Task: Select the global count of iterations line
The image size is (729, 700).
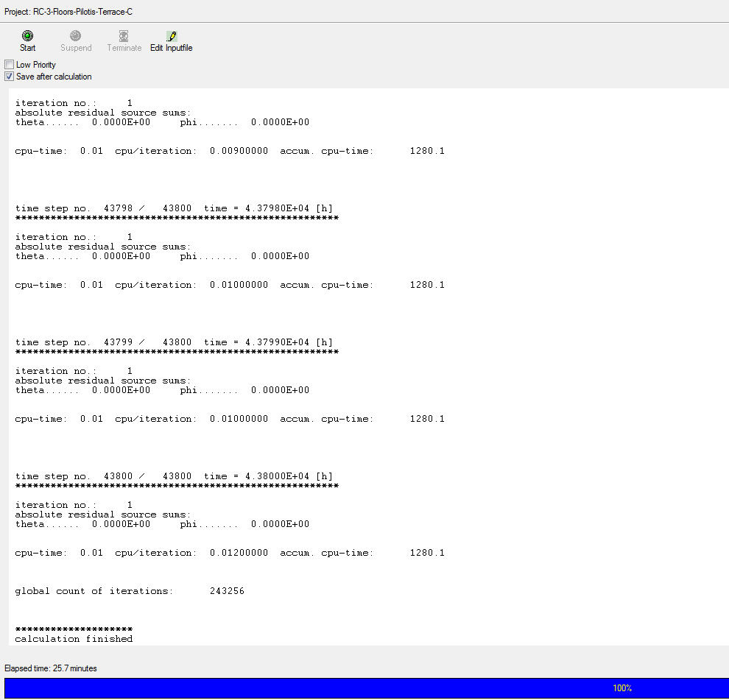Action: point(130,591)
